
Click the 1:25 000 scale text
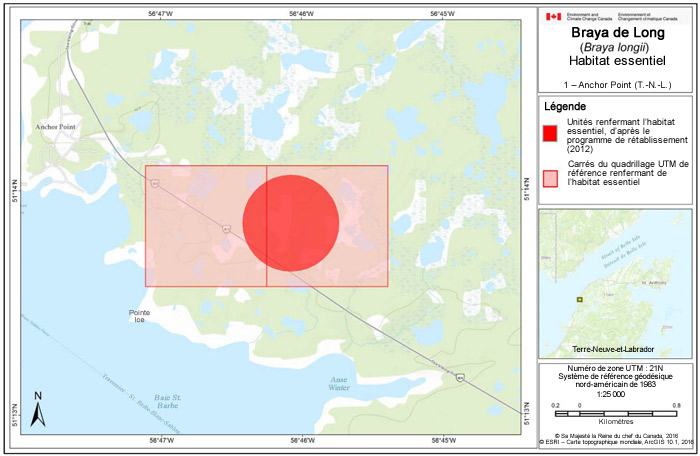coord(614,394)
